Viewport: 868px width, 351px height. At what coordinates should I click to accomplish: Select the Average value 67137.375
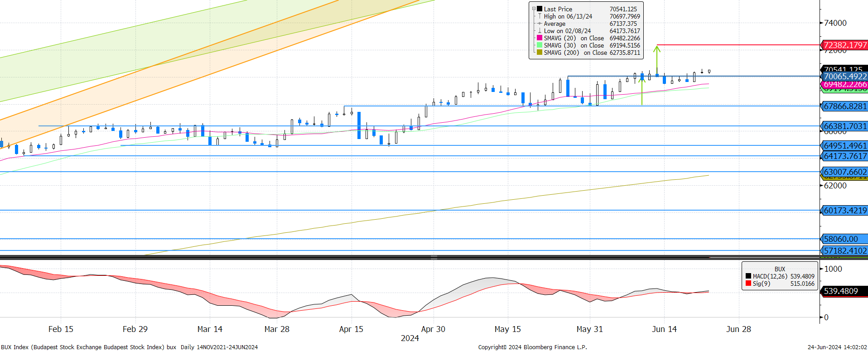pos(623,24)
